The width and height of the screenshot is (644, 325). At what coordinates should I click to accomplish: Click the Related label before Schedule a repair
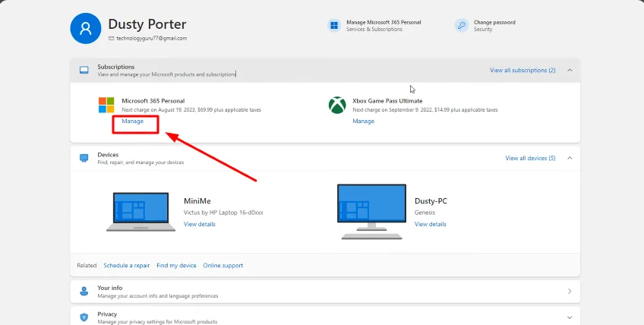coord(87,266)
